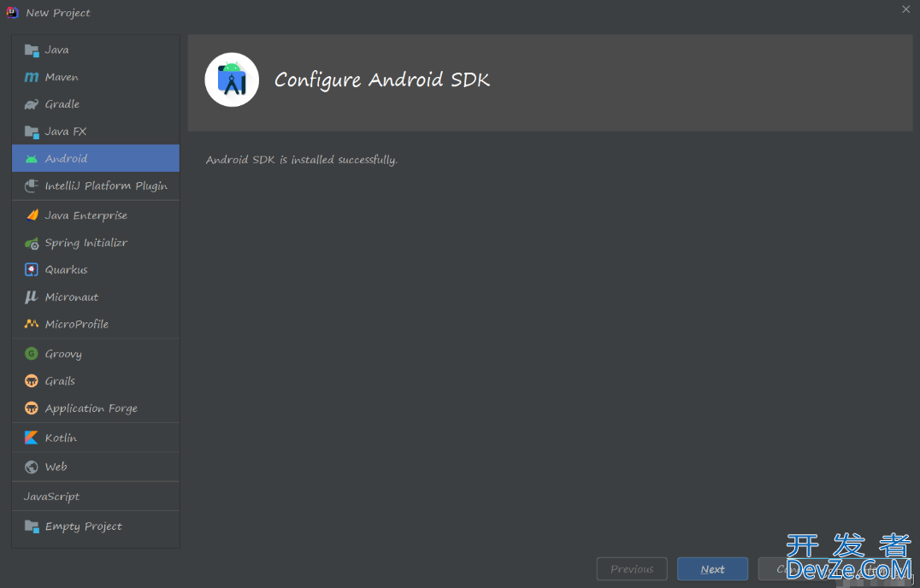
Task: Click the Micronaut mu icon
Action: click(32, 297)
